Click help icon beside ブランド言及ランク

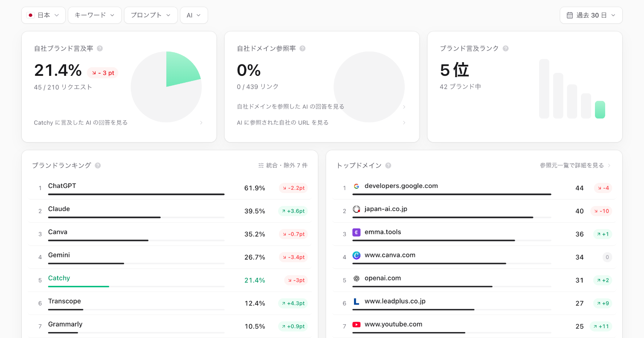coord(505,49)
